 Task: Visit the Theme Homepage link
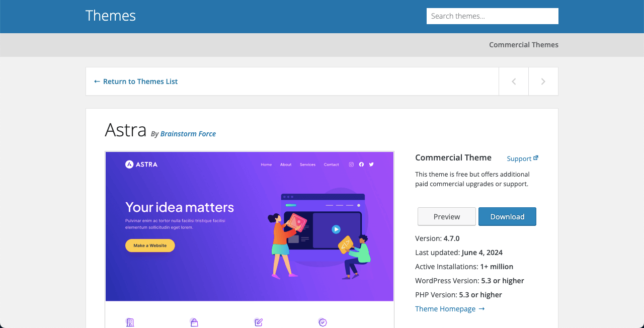pyautogui.click(x=450, y=309)
